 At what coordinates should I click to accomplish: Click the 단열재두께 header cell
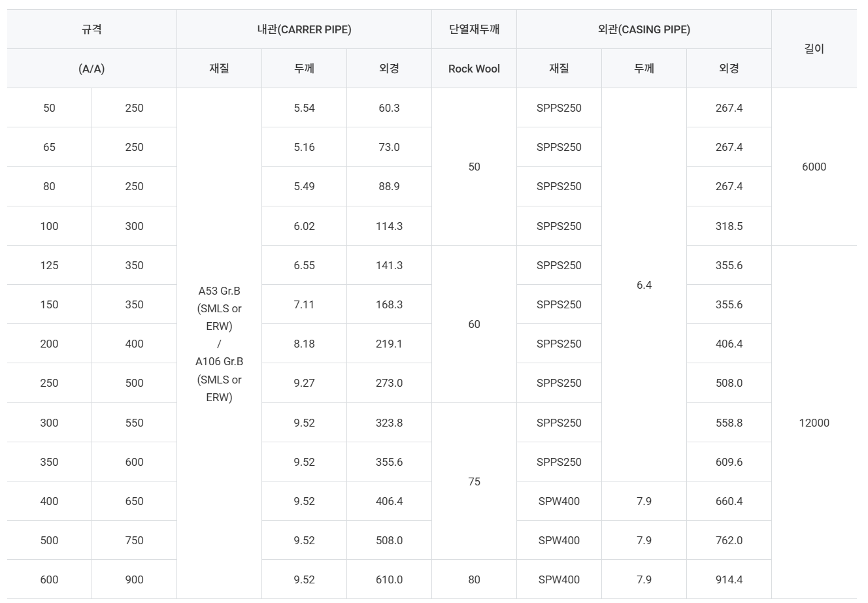(474, 29)
